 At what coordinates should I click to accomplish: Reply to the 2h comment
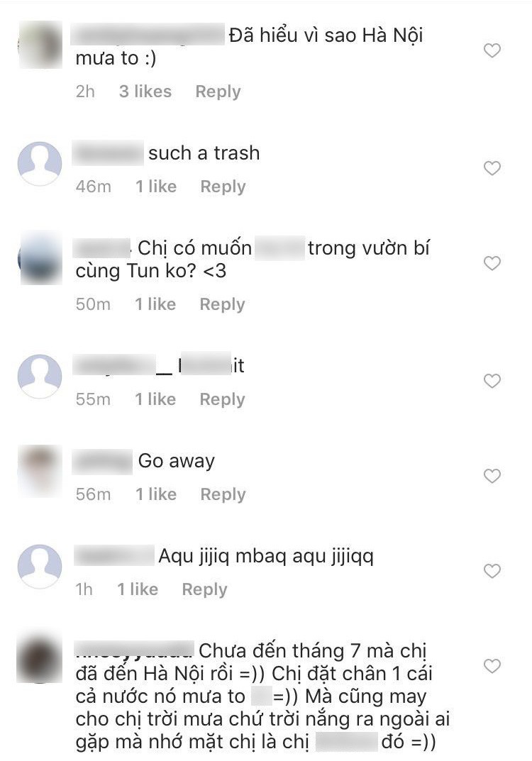click(x=218, y=91)
